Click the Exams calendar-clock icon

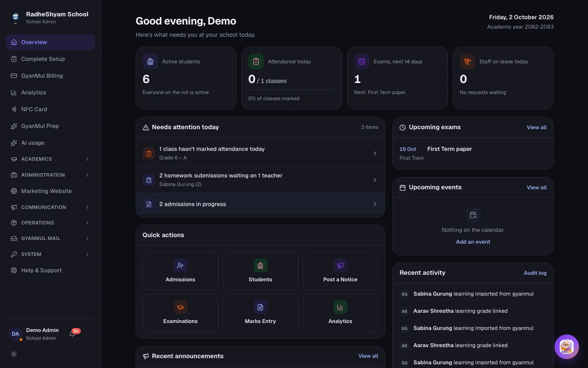[x=362, y=62]
